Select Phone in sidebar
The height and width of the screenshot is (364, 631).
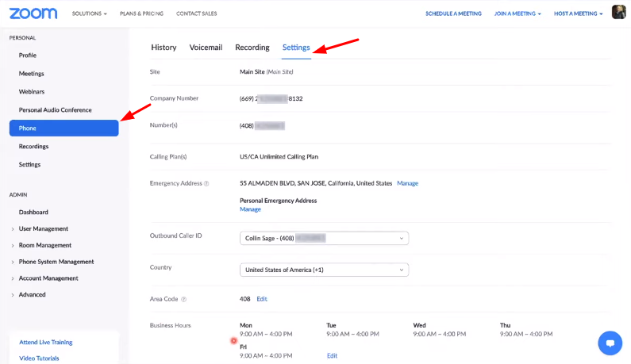[x=64, y=128]
